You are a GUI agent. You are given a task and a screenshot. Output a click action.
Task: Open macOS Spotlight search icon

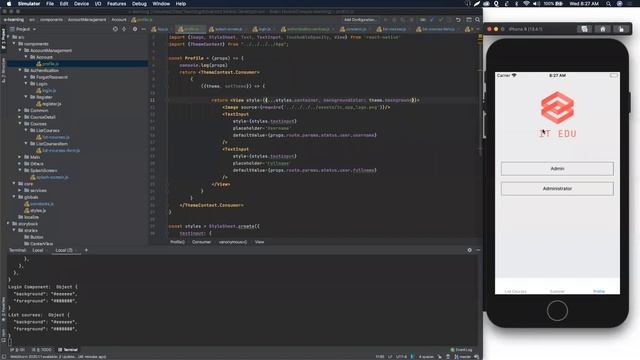pyautogui.click(x=608, y=4)
